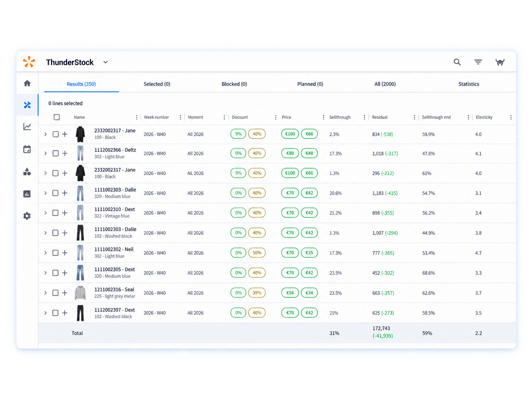
Task: Open settings gear in sidebar
Action: (27, 216)
